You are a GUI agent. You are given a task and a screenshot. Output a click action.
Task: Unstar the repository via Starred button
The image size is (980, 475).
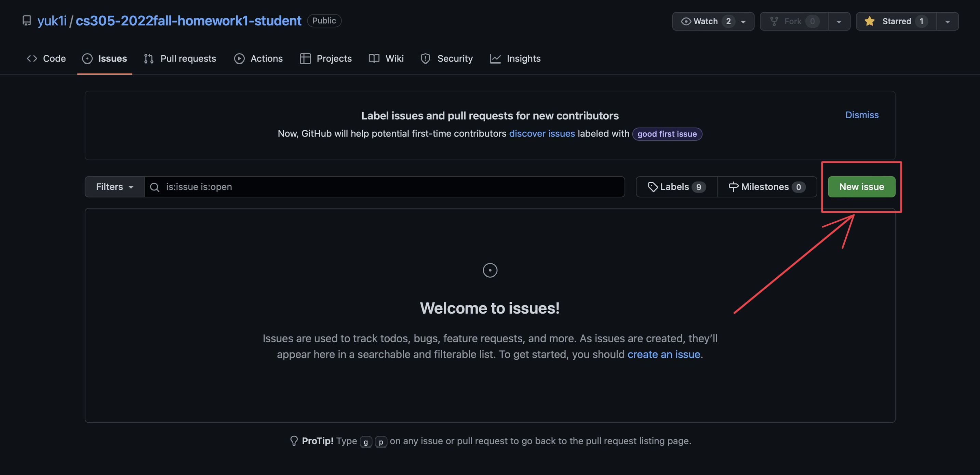[894, 21]
